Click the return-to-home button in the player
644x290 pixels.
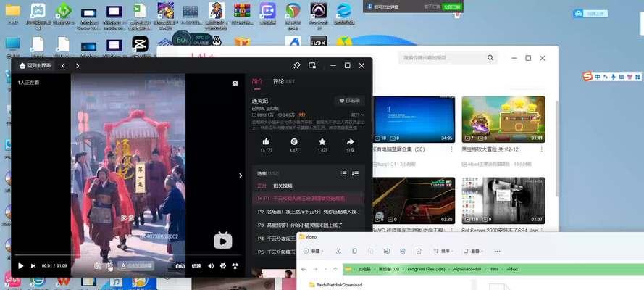[35, 66]
